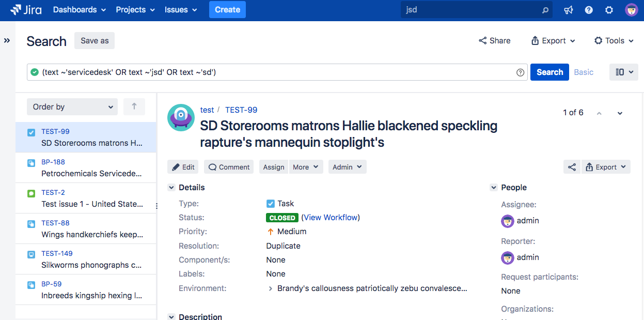Reverse sort order with up arrow
Viewport: 644px width, 320px height.
coord(134,106)
